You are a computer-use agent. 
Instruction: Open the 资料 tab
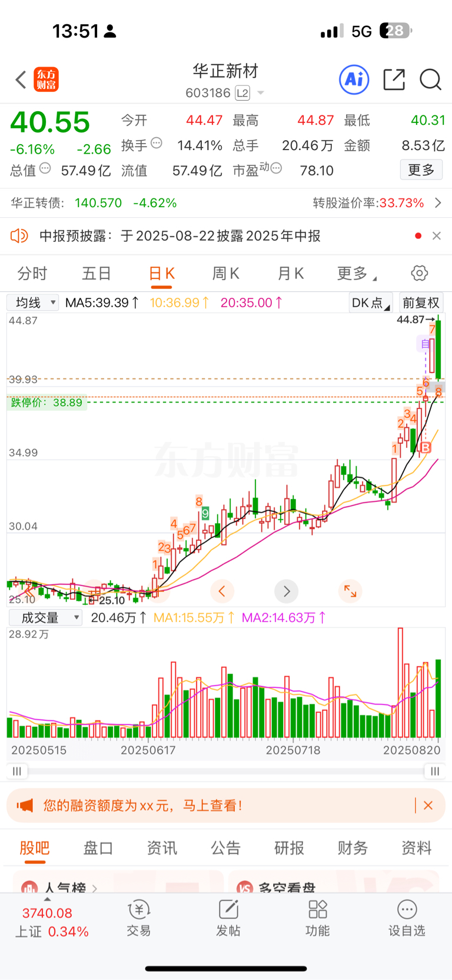pyautogui.click(x=417, y=848)
